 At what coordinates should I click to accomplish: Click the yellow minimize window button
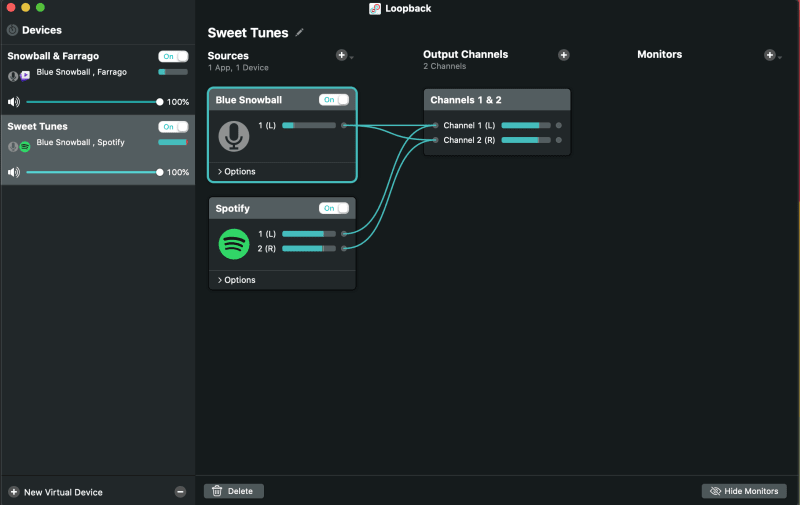point(26,8)
